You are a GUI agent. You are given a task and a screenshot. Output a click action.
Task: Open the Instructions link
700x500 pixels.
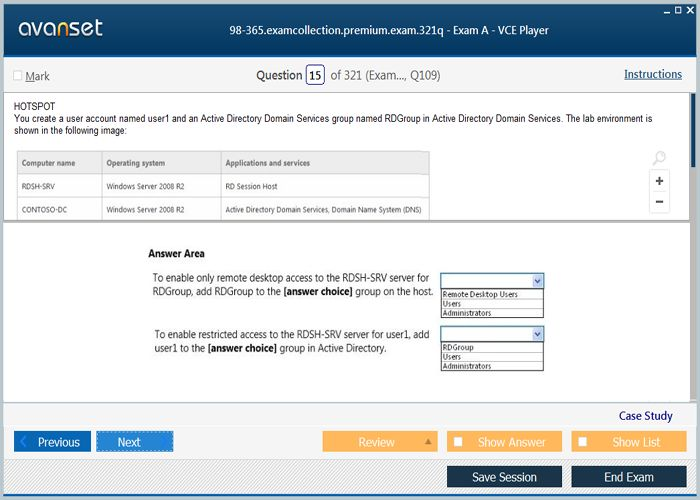pyautogui.click(x=653, y=74)
